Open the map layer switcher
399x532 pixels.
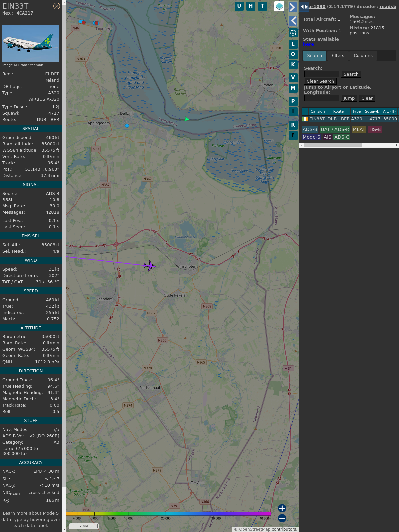point(279,6)
